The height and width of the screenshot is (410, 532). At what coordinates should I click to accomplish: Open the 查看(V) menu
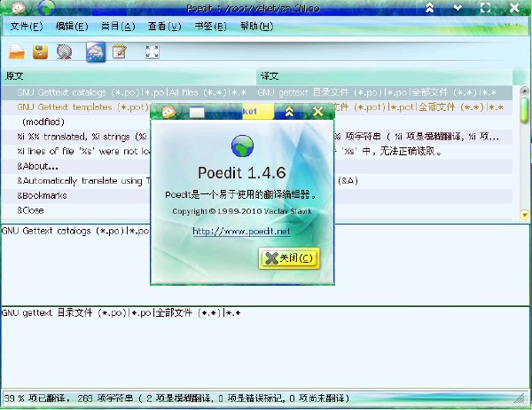click(x=164, y=26)
